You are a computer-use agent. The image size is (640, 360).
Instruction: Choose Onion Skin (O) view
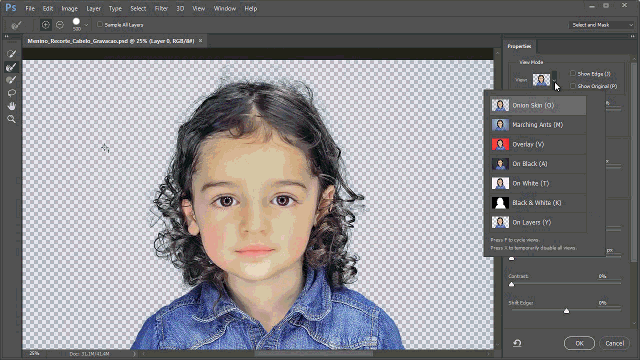click(x=538, y=105)
